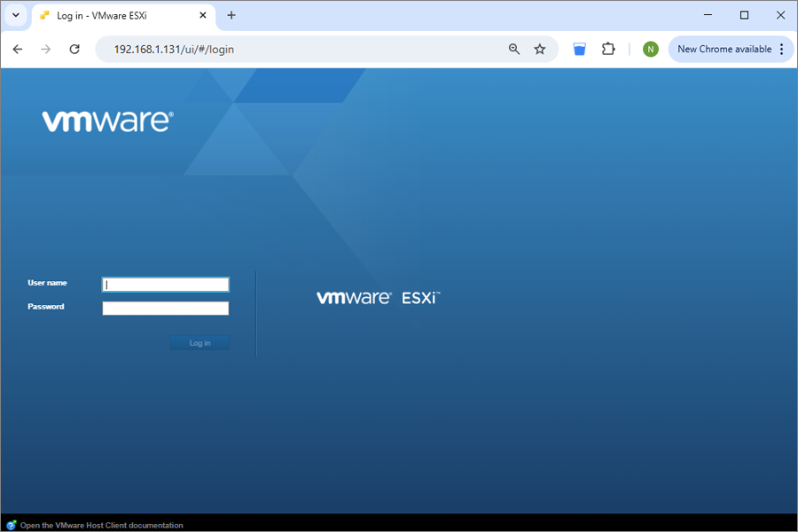Open a new tab with plus button
Image resolution: width=798 pixels, height=532 pixels.
coord(231,15)
